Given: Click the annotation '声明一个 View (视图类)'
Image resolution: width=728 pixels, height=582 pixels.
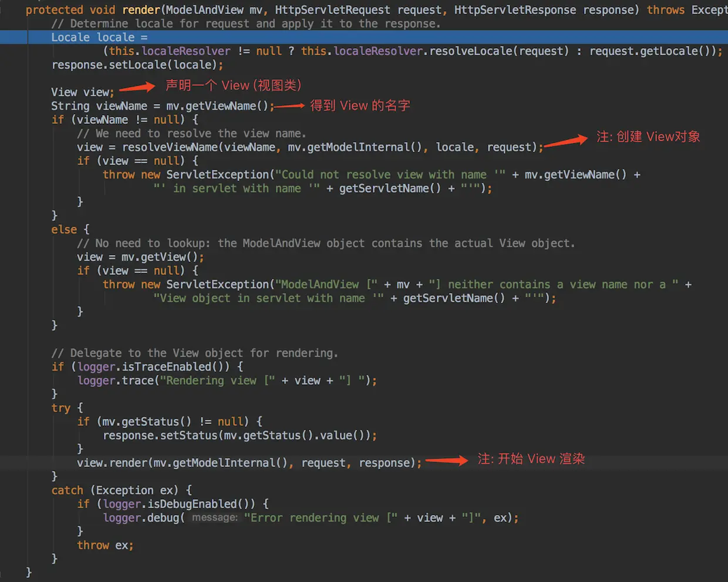Looking at the screenshot, I should [x=233, y=86].
